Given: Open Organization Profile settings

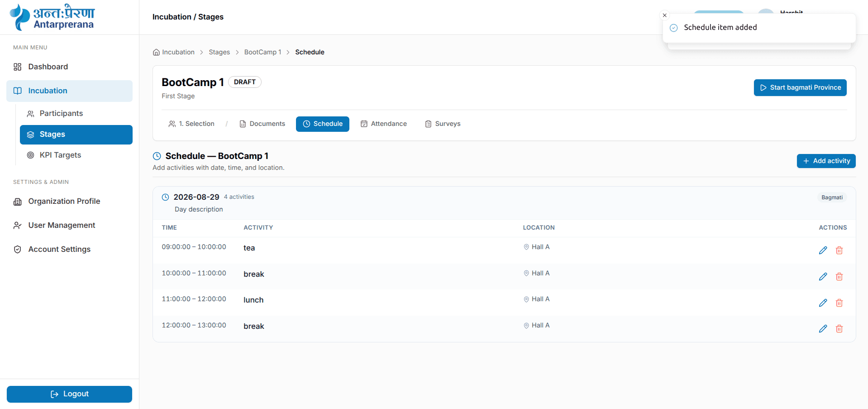Looking at the screenshot, I should click(69, 201).
